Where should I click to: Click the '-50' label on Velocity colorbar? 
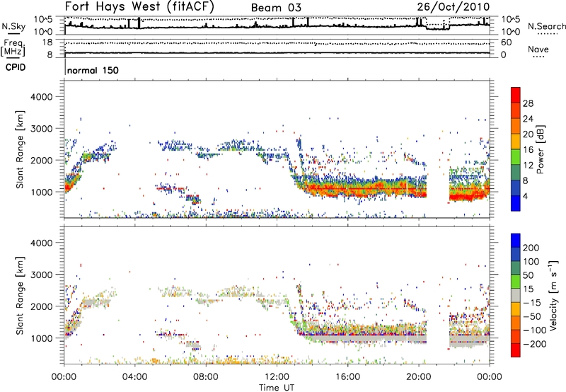tap(532, 316)
